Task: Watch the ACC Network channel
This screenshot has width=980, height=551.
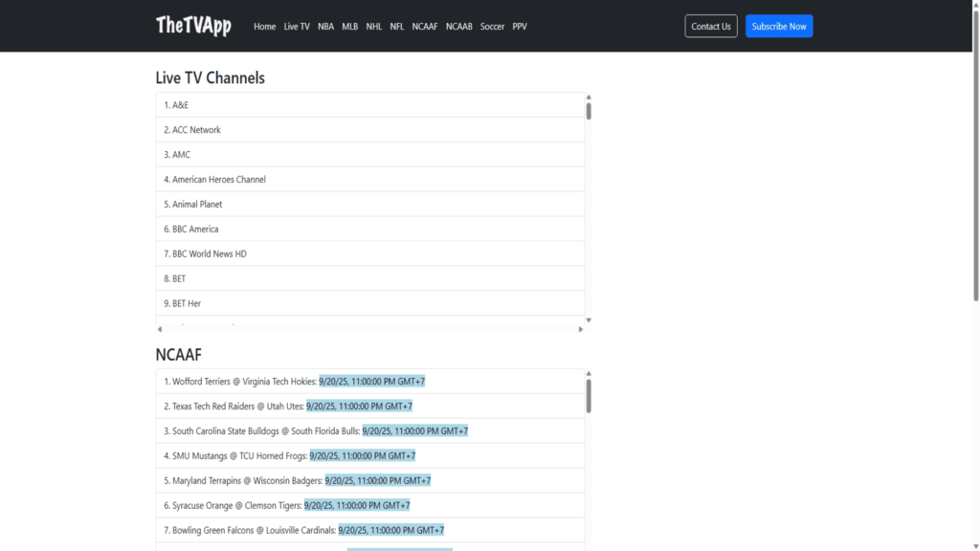Action: (196, 130)
